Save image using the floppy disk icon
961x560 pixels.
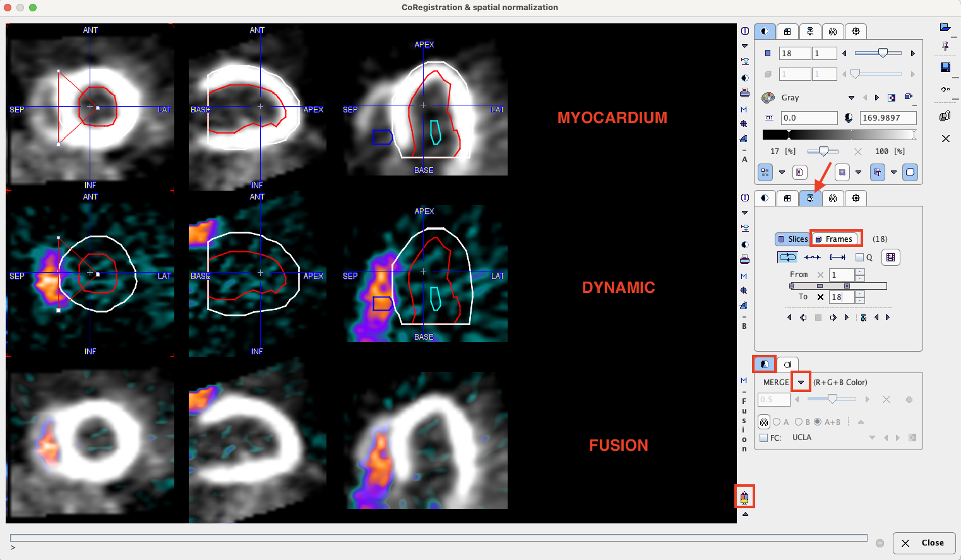pos(945,67)
